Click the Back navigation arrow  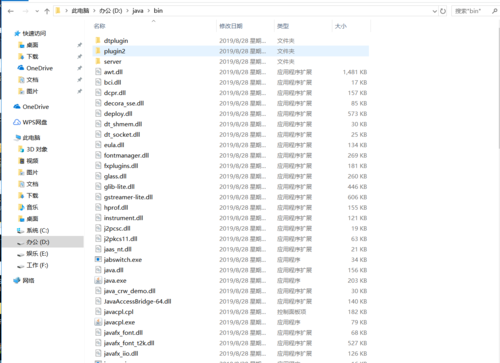click(x=11, y=11)
